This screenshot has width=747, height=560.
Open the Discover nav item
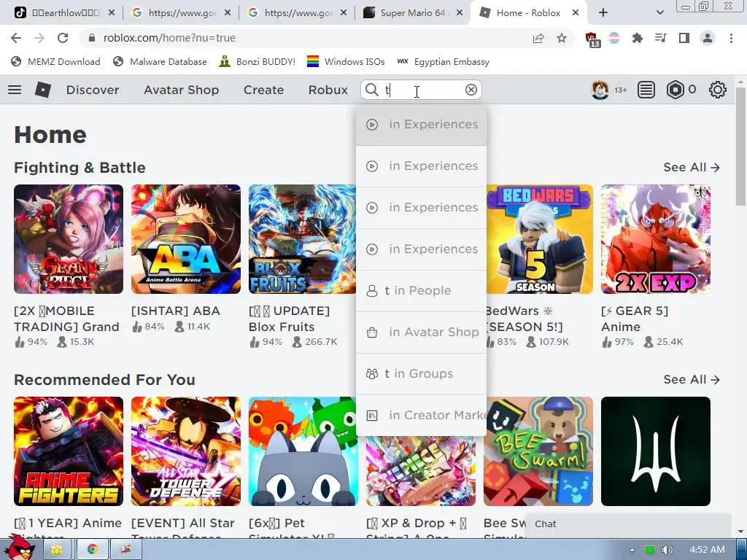(x=93, y=90)
